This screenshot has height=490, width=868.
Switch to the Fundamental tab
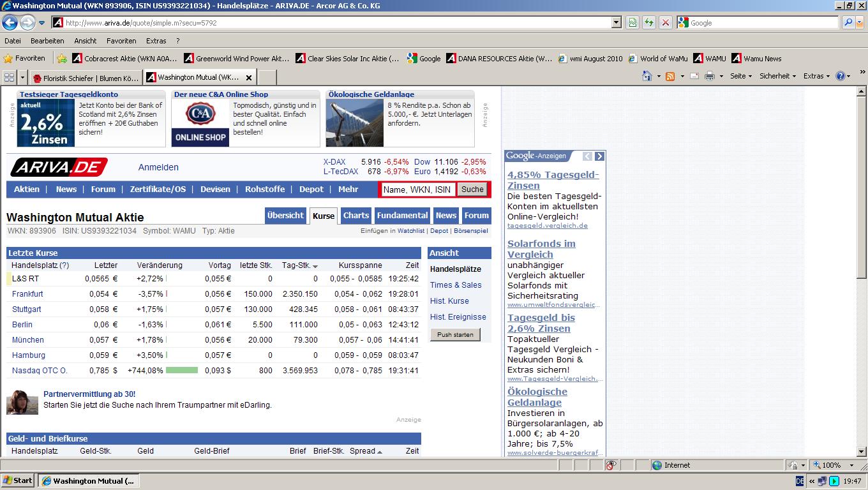(402, 216)
